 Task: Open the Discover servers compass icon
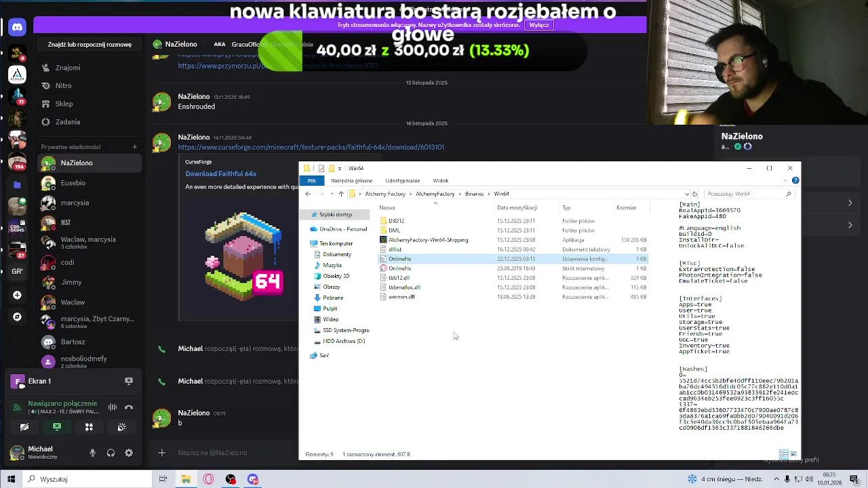[x=17, y=317]
